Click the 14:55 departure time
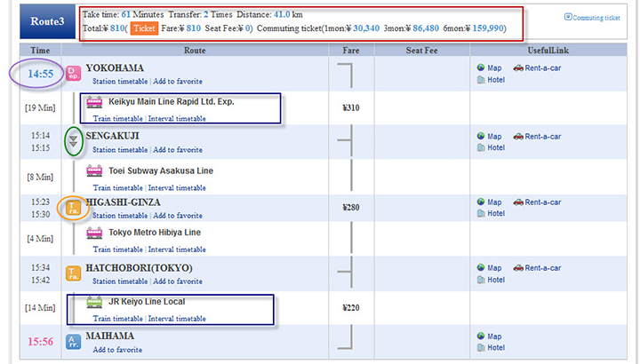This screenshot has width=640, height=364. click(40, 74)
